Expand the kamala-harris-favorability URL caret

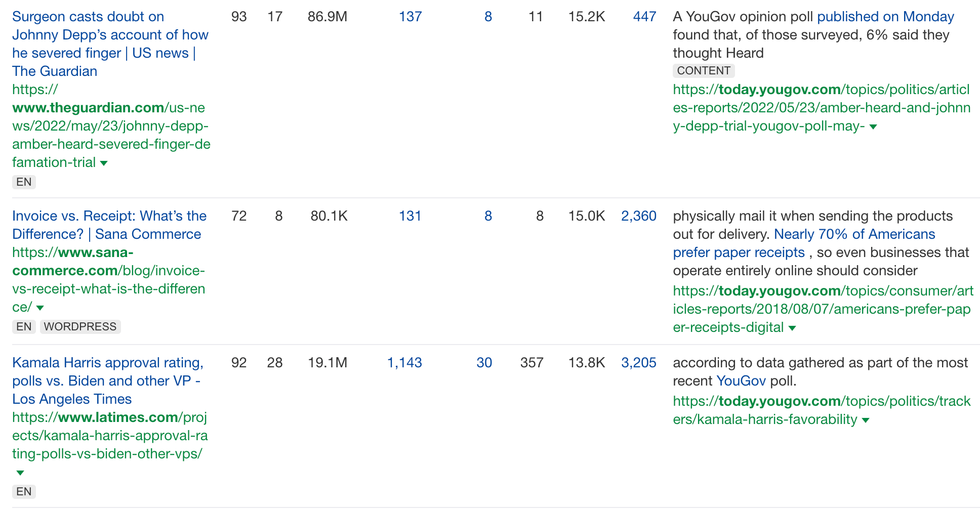point(866,420)
